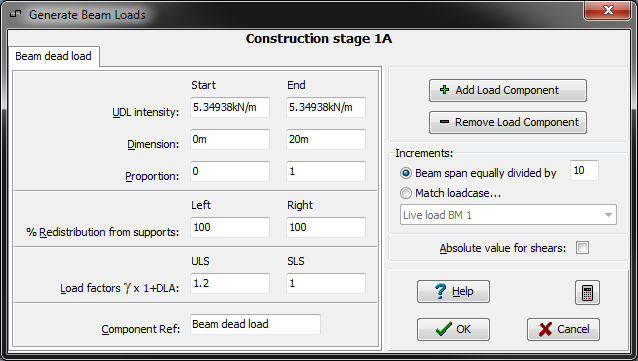Close the Generate Beam Loads dialog
Image resolution: width=638 pixels, height=361 pixels.
608,10
